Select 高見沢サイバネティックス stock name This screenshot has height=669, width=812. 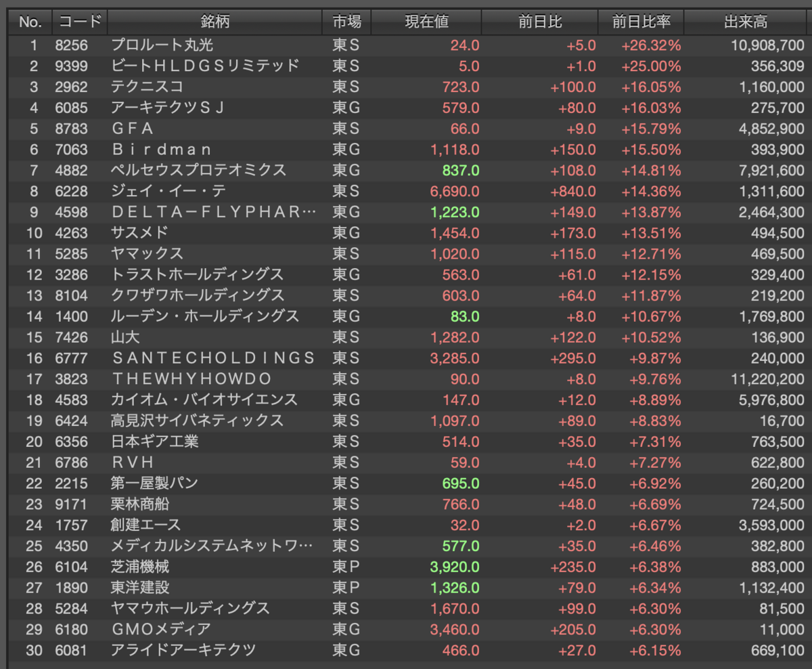click(x=197, y=420)
